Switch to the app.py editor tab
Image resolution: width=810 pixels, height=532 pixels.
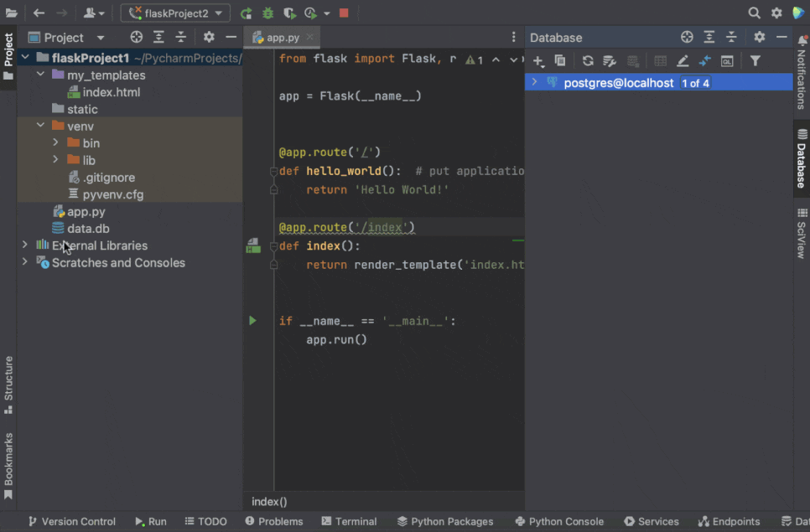(x=282, y=38)
